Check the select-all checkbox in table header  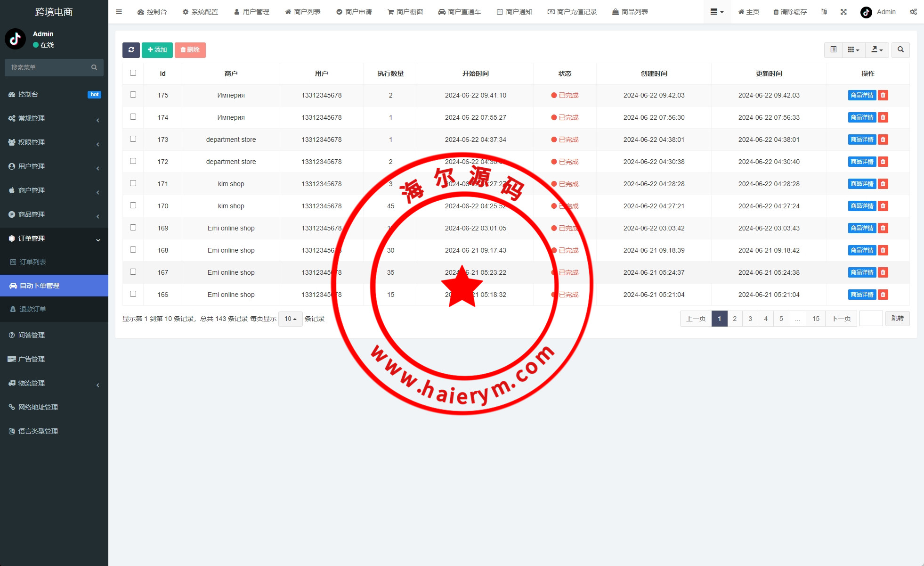click(133, 73)
